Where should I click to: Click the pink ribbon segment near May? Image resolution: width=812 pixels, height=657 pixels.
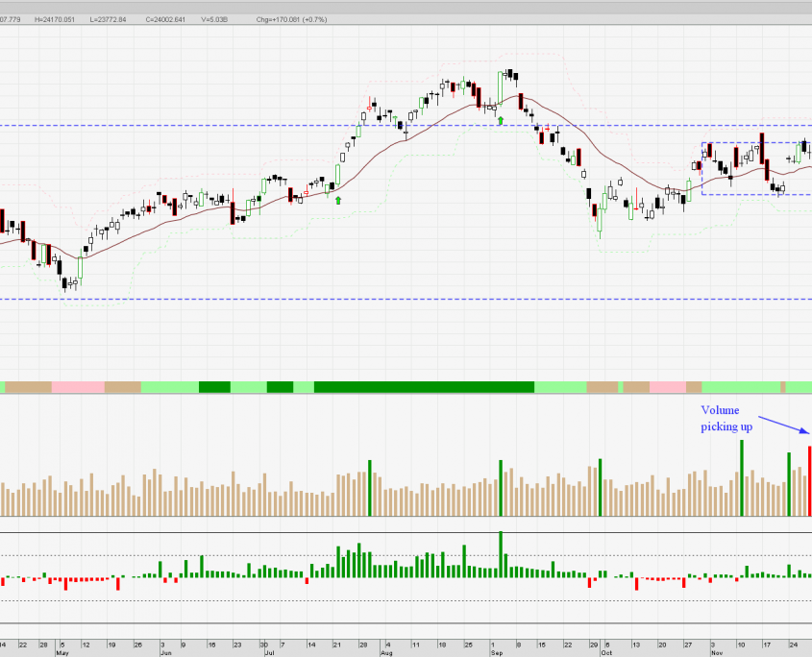click(77, 386)
